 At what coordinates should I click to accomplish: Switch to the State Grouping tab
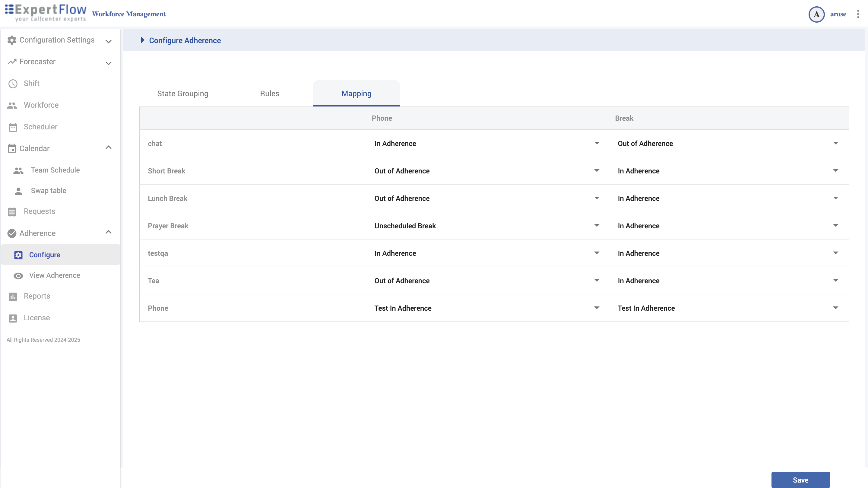[x=183, y=94]
